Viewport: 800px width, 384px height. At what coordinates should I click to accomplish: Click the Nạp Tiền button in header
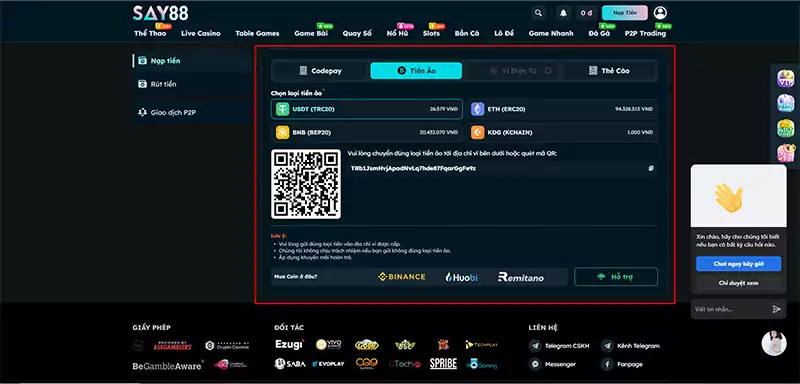click(624, 13)
